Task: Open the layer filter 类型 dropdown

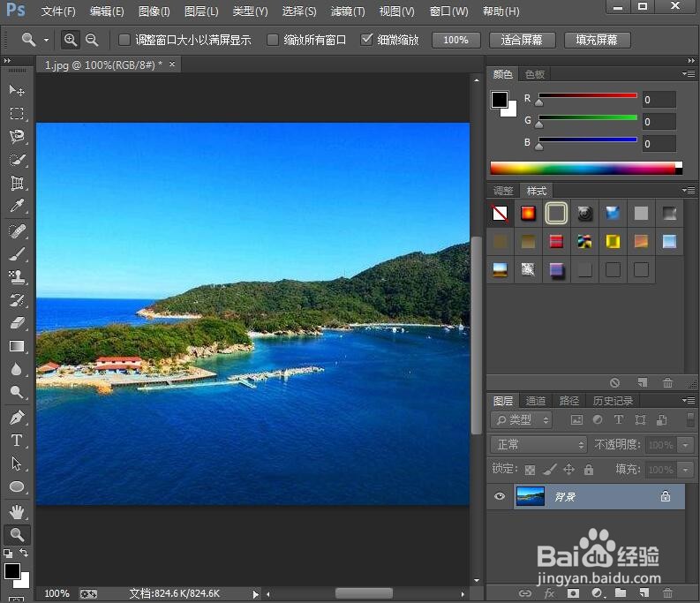Action: [x=521, y=419]
